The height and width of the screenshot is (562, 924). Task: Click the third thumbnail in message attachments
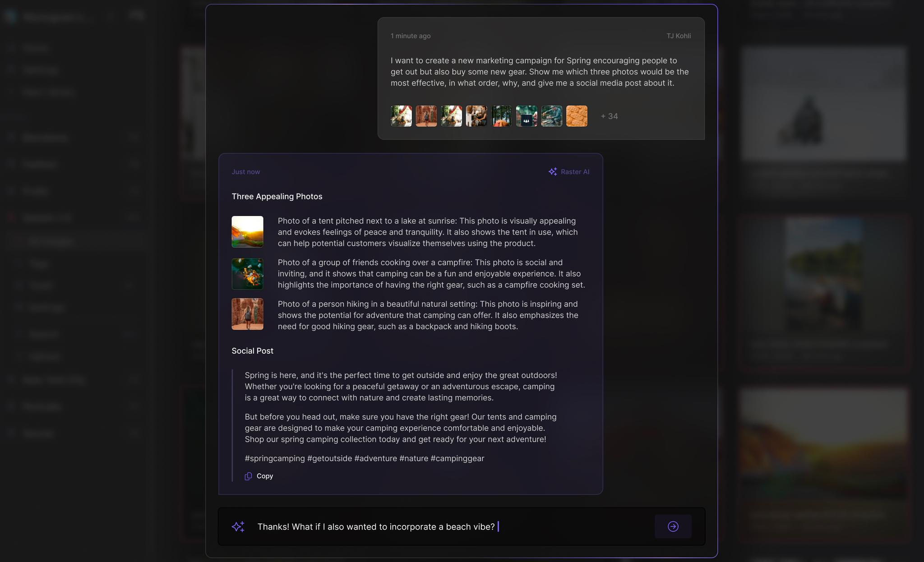pyautogui.click(x=452, y=115)
